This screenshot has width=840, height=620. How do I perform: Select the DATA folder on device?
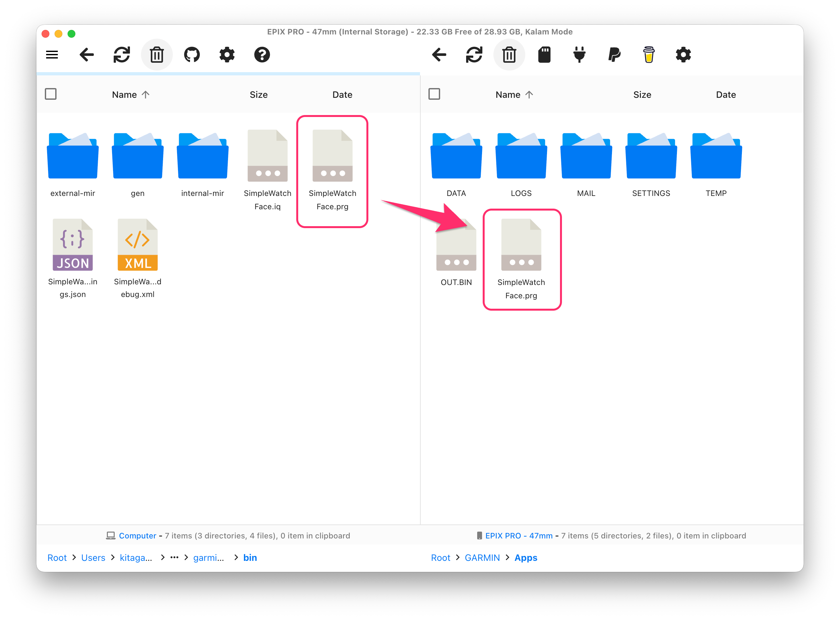tap(456, 164)
